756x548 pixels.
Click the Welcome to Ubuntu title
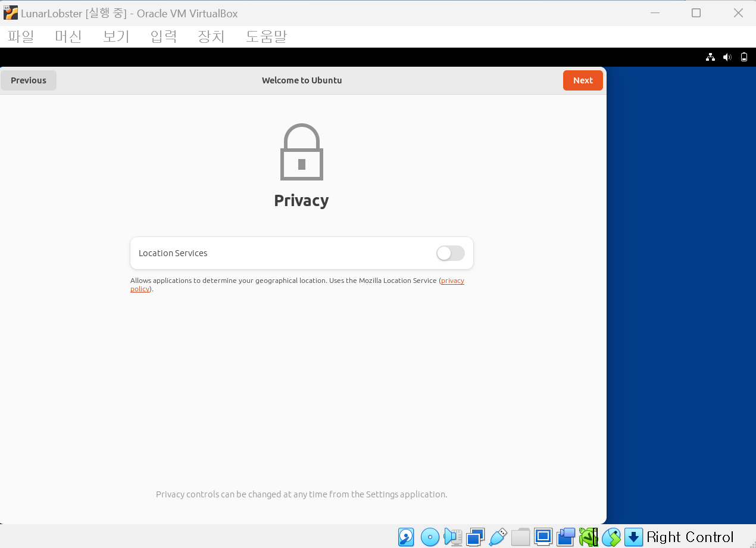[x=302, y=80]
